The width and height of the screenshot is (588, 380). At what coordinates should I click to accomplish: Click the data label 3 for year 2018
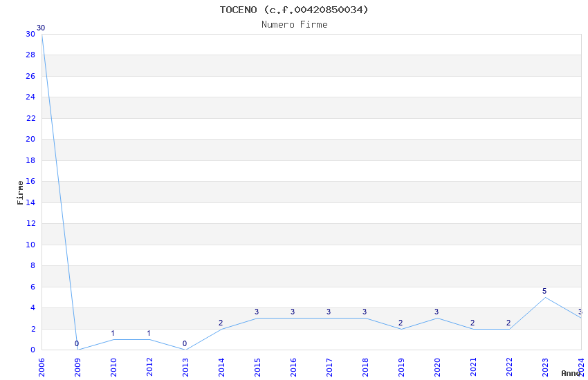pyautogui.click(x=365, y=312)
